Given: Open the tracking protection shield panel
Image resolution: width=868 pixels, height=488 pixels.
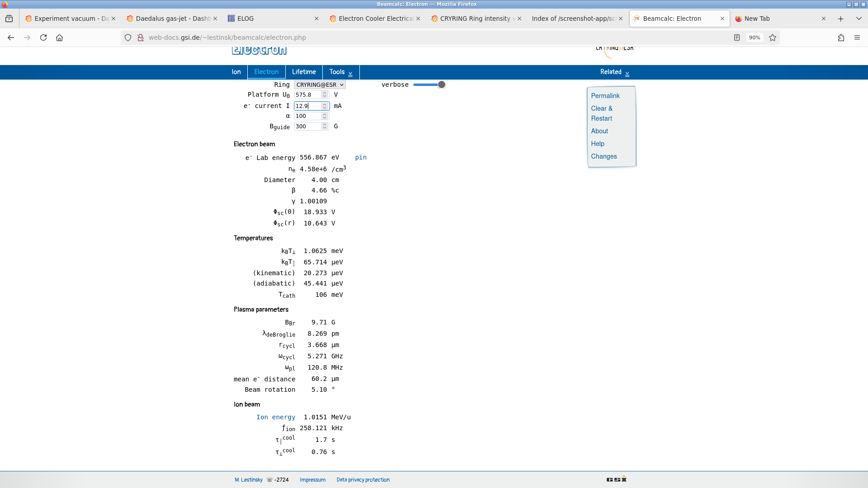Looking at the screenshot, I should pyautogui.click(x=127, y=38).
